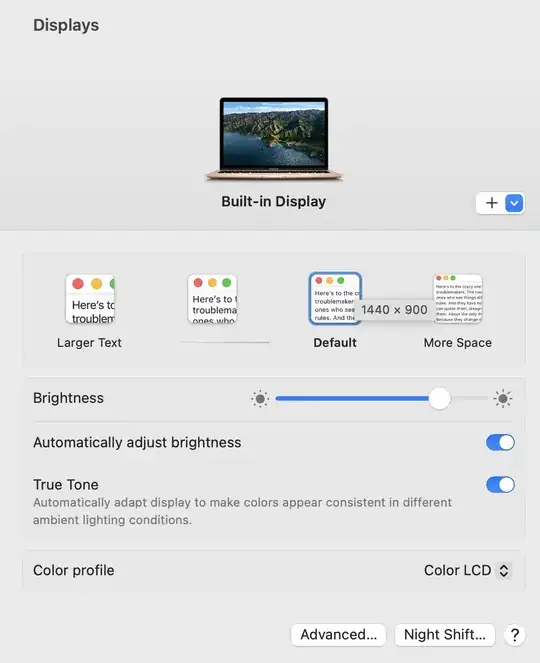This screenshot has width=540, height=663.
Task: Click the Larger Text label
Action: pos(89,342)
